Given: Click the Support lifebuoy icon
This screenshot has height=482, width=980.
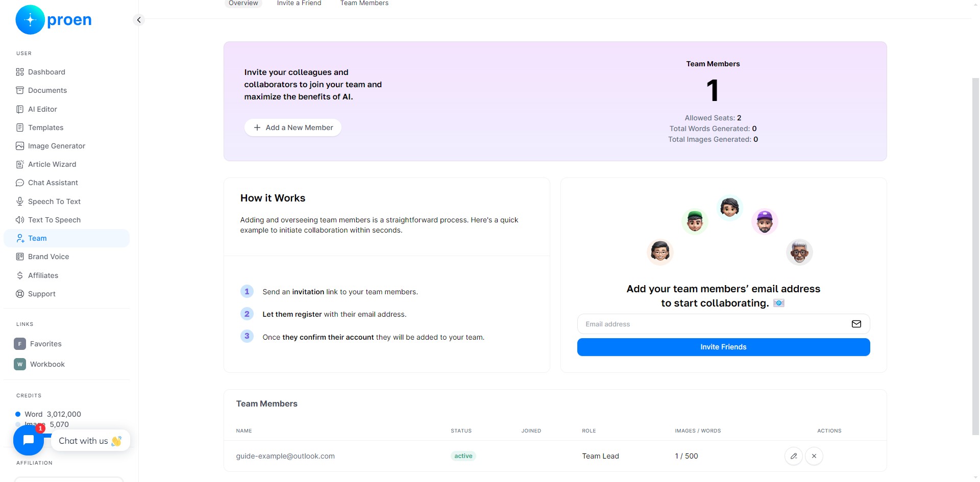Looking at the screenshot, I should pos(20,294).
